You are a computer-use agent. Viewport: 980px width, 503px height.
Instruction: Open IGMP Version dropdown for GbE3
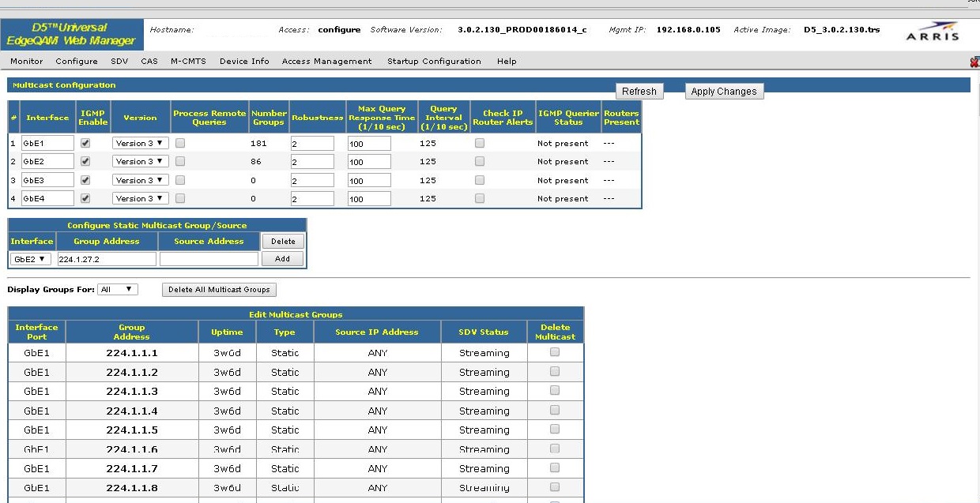[141, 180]
